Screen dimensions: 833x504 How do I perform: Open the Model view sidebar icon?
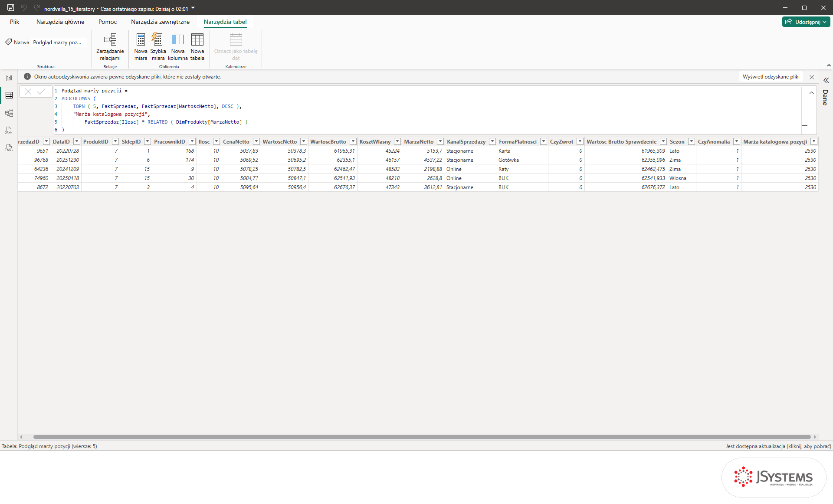(9, 113)
